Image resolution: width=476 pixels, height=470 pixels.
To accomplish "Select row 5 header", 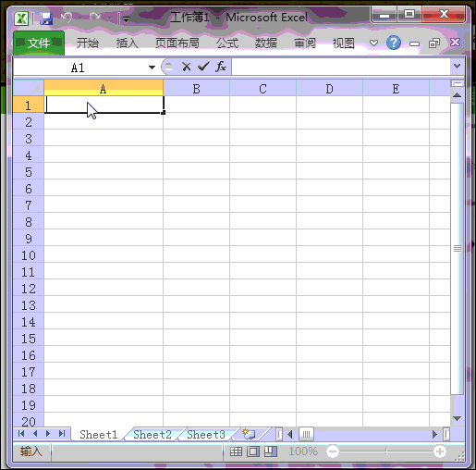I will 29,172.
